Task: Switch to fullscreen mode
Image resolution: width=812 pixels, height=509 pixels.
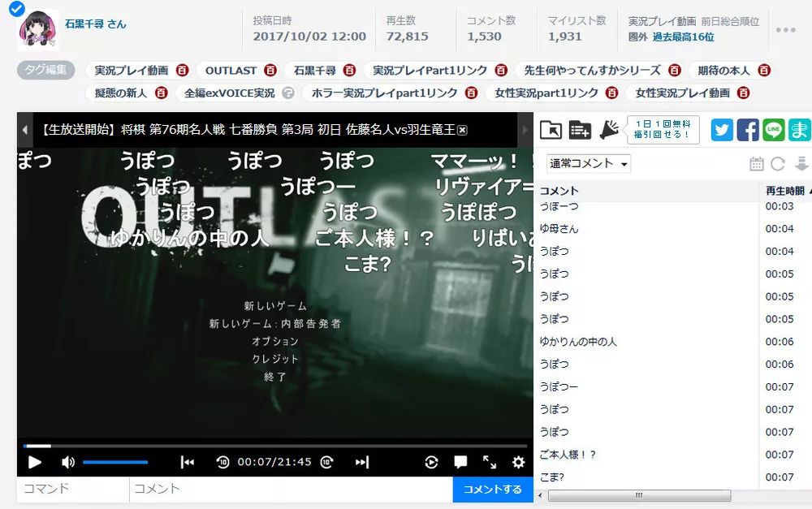Action: click(x=490, y=462)
